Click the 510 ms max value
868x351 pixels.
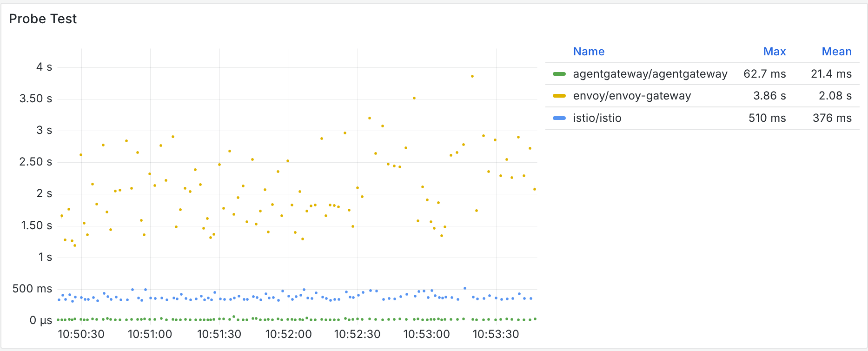[x=767, y=118]
